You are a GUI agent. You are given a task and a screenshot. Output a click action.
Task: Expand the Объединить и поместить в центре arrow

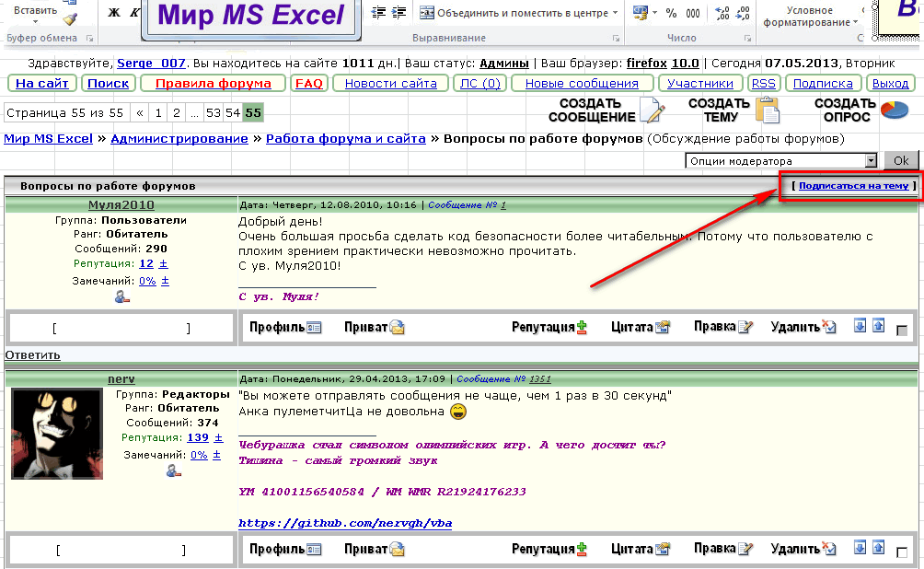click(x=615, y=12)
